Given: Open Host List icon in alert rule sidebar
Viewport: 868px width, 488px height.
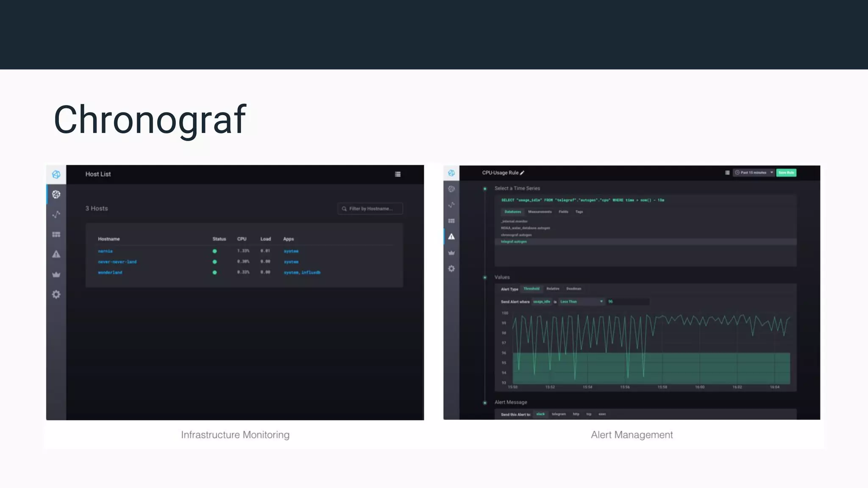Looking at the screenshot, I should tap(451, 189).
